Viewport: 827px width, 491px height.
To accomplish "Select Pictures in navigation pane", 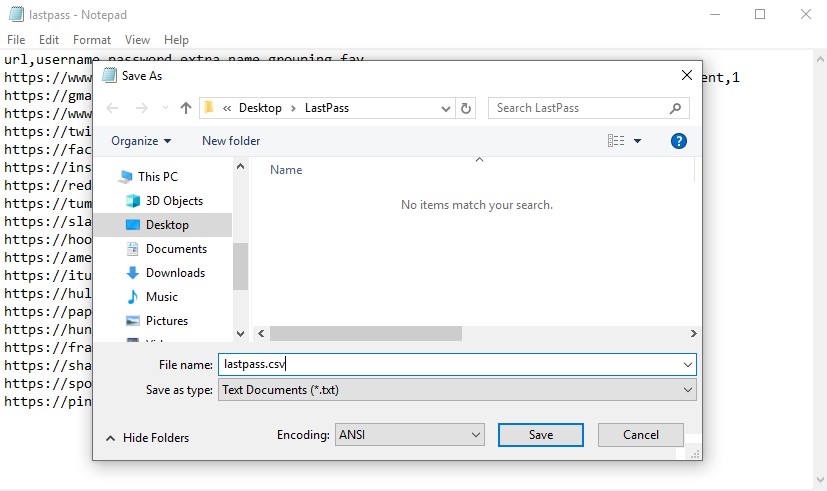I will pos(167,321).
